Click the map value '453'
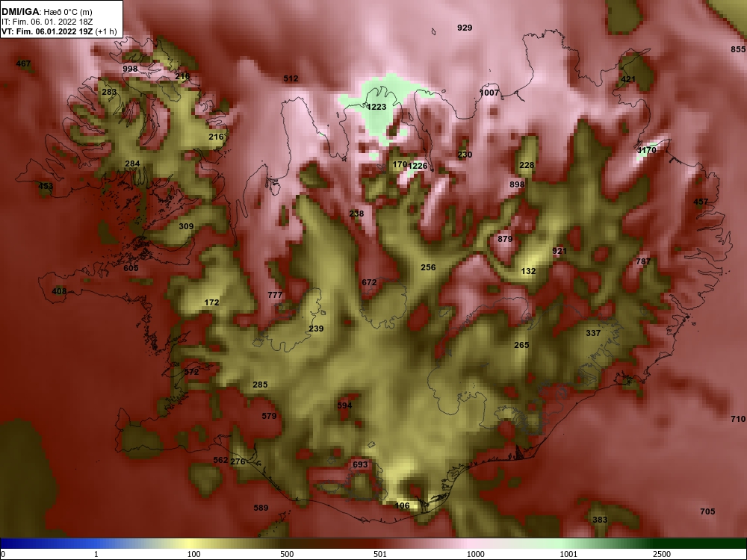Screen dimensions: 747x560 point(46,186)
